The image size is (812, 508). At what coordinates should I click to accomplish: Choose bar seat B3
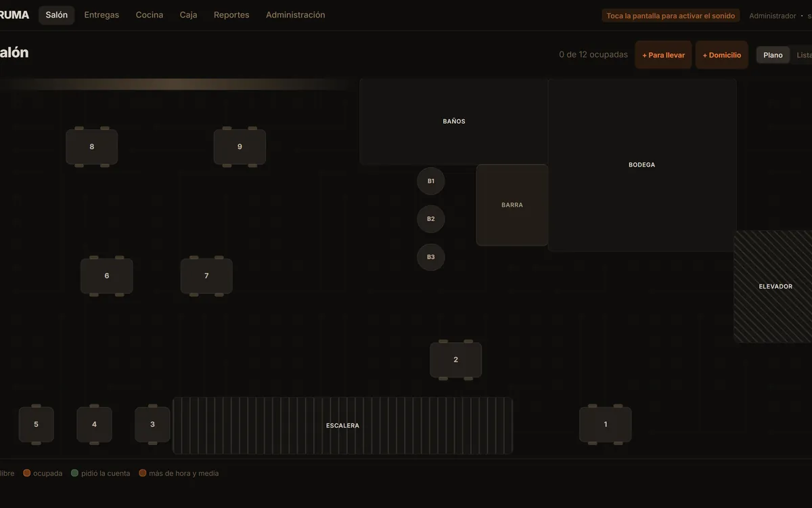[x=431, y=257]
